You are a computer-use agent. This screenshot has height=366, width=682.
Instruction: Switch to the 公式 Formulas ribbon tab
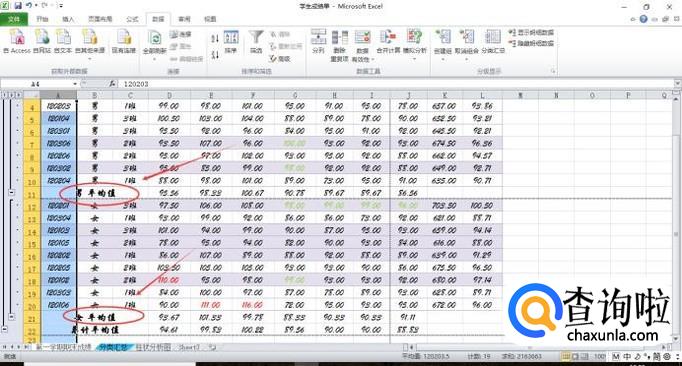[132, 19]
